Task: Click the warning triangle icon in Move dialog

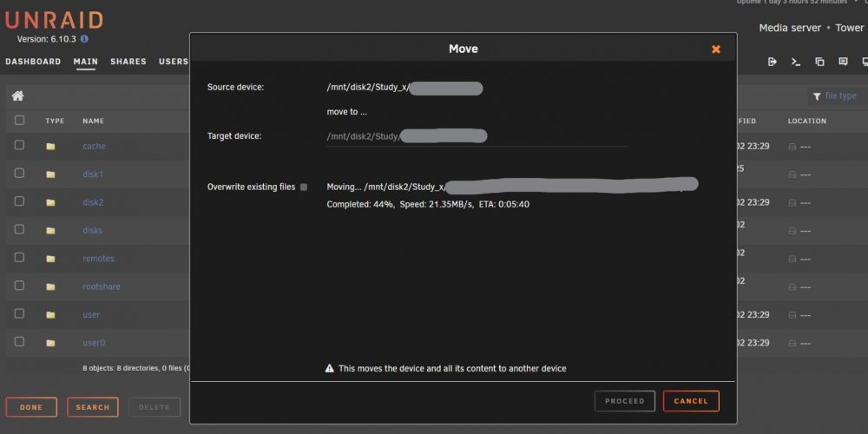Action: [329, 368]
